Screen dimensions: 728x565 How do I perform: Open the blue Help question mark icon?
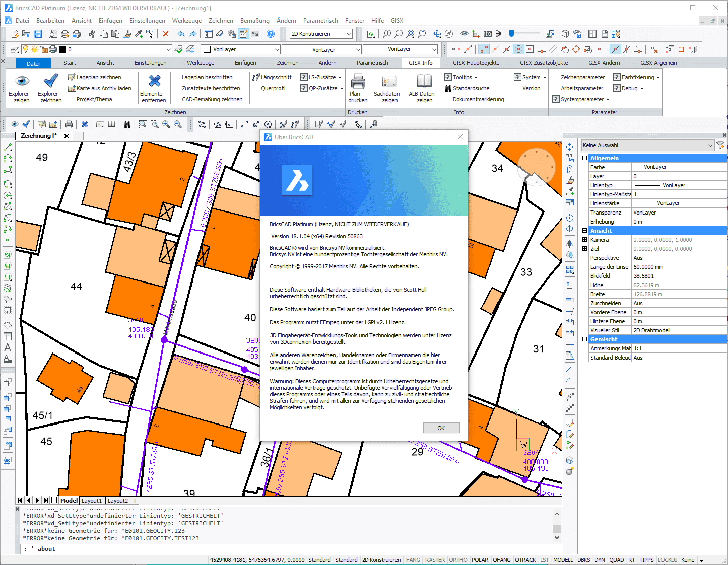click(x=271, y=34)
